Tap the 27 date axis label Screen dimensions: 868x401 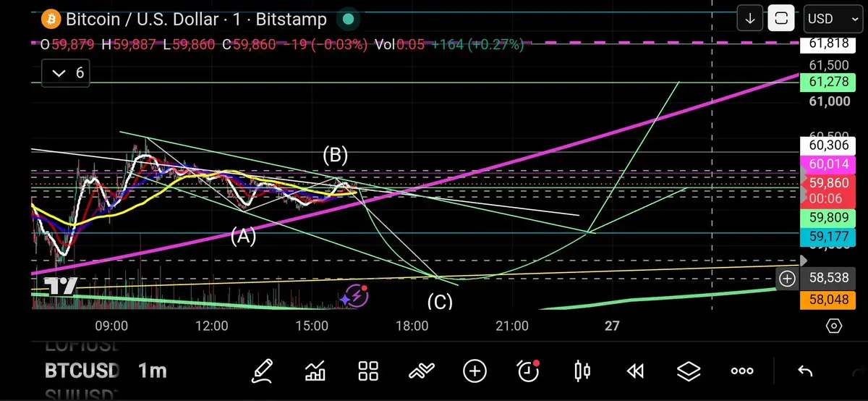[612, 326]
